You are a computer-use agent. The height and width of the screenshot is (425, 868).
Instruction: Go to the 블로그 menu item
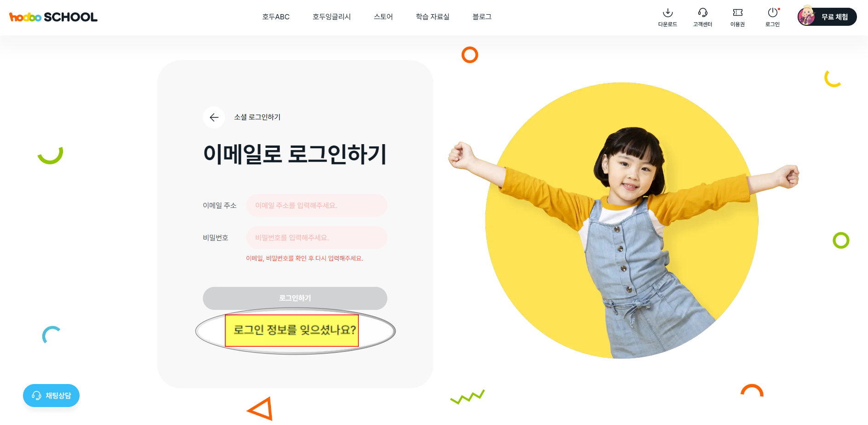pos(482,17)
